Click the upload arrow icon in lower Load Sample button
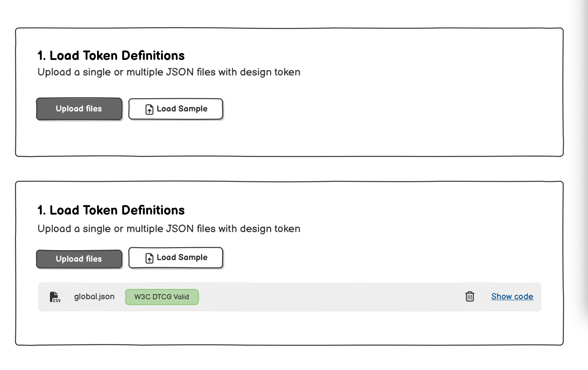Screen dimensions: 588x370 149,258
